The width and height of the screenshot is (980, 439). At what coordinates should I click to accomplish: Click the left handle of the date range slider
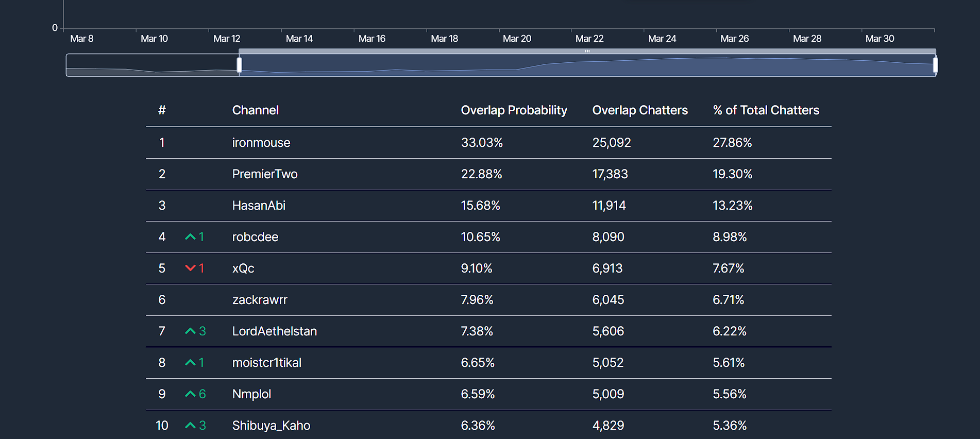coord(239,65)
